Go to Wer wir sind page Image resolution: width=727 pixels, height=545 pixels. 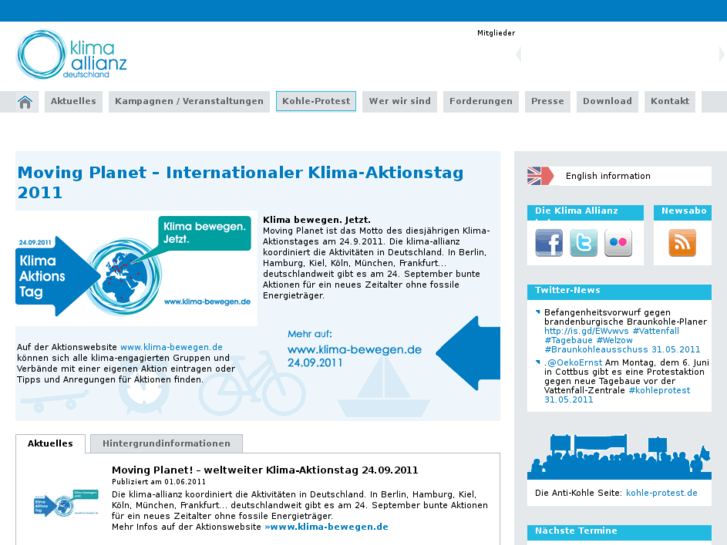tap(400, 102)
